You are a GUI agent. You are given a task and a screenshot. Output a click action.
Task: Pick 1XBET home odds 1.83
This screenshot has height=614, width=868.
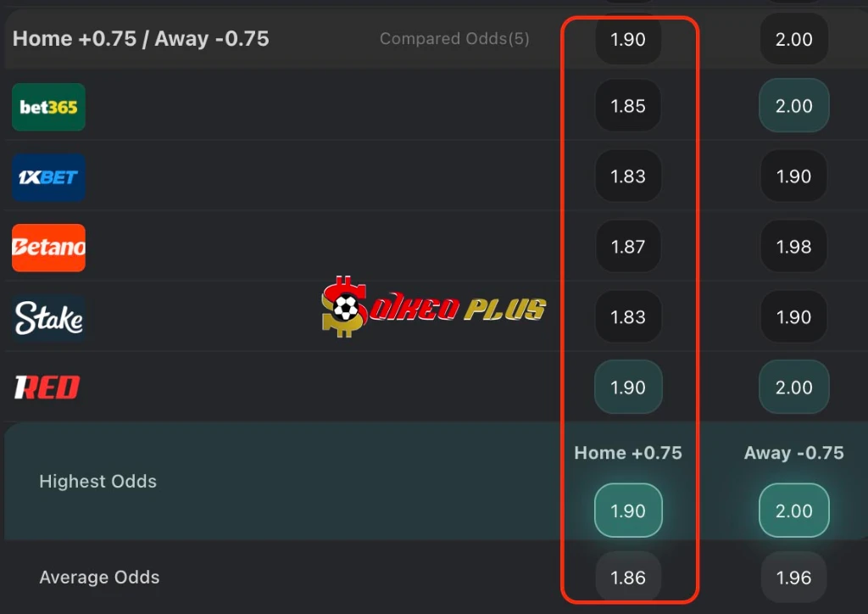[628, 176]
